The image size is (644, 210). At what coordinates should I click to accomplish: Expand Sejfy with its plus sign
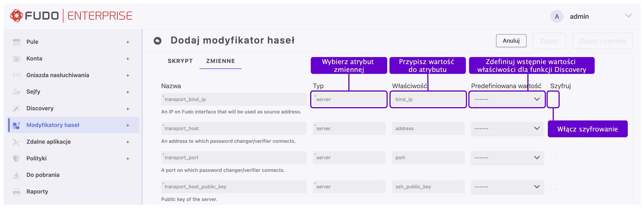click(128, 92)
